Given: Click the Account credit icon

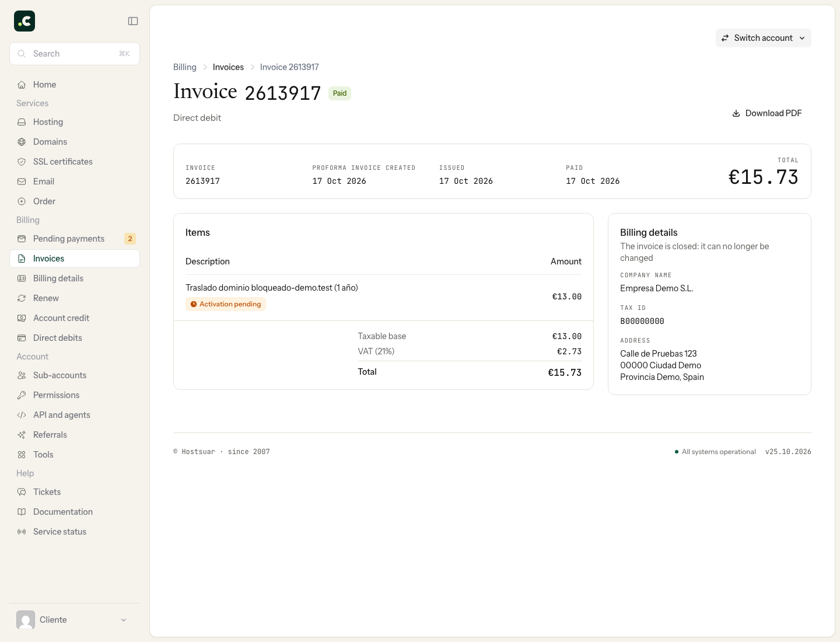Looking at the screenshot, I should click(22, 318).
